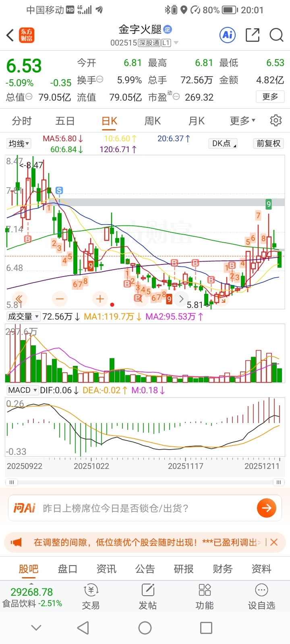The image size is (290, 644).
Task: Tap the 20251211 date axis label
Action: (x=262, y=466)
